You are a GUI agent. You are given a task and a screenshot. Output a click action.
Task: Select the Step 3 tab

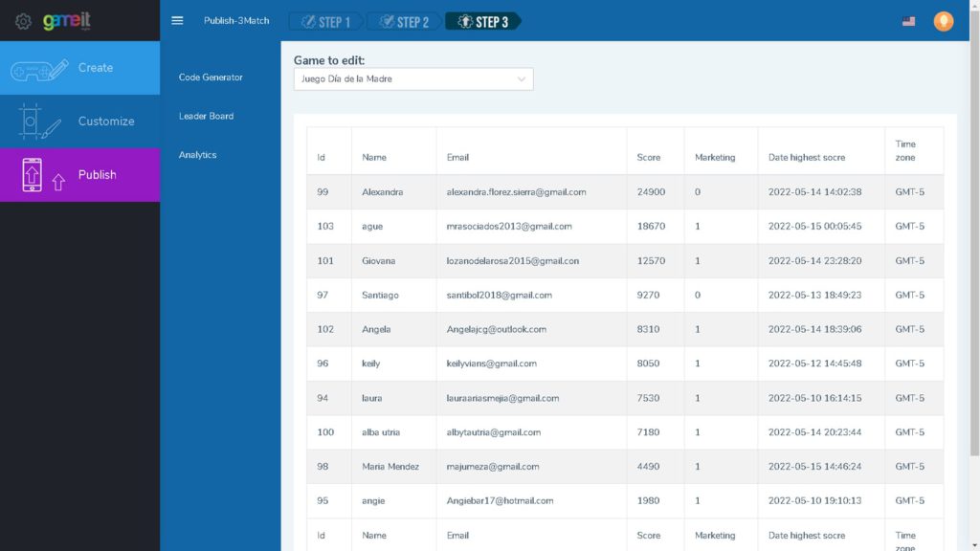point(483,21)
